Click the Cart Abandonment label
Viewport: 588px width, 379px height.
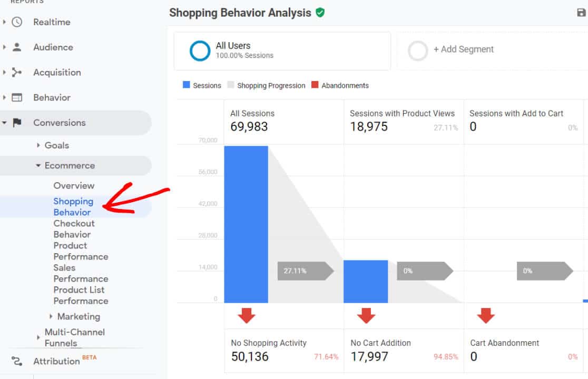(x=504, y=343)
